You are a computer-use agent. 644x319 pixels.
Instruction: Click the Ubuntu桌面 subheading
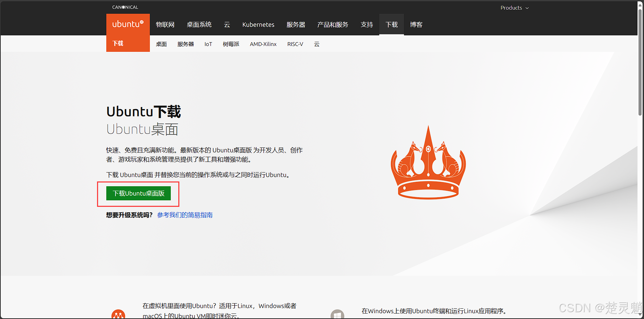click(142, 129)
